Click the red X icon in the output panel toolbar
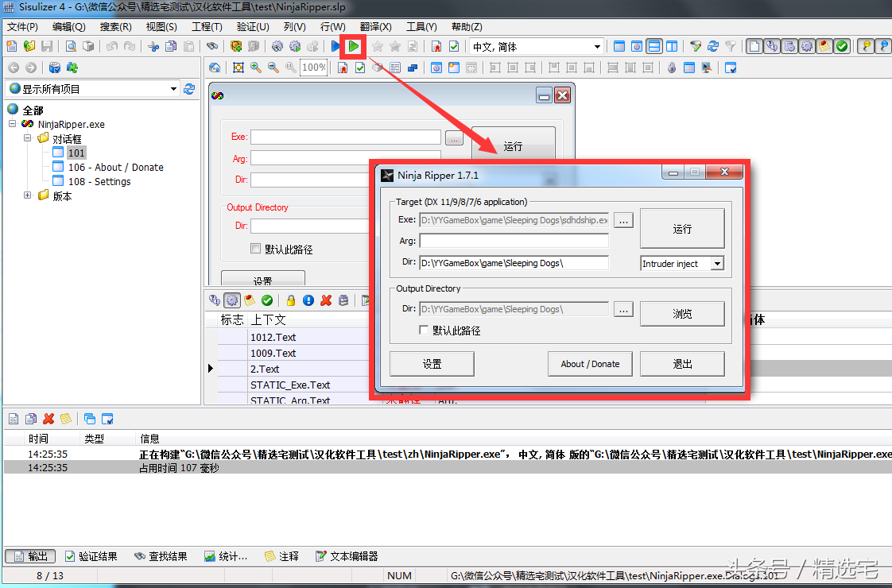The image size is (892, 588). [x=49, y=419]
